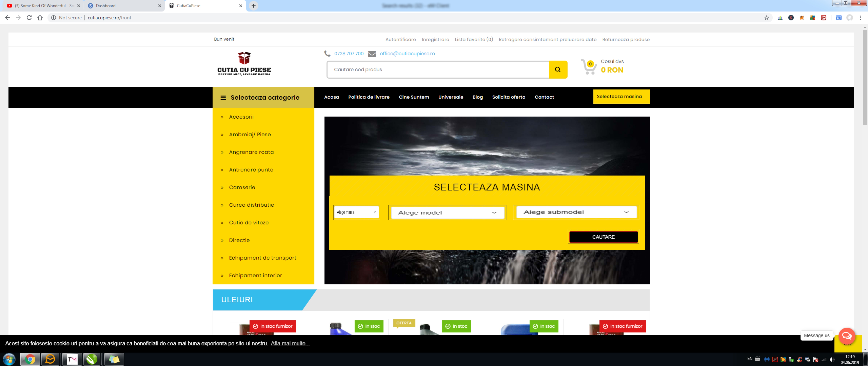Open the Alege marca dropdown
868x366 pixels.
356,212
